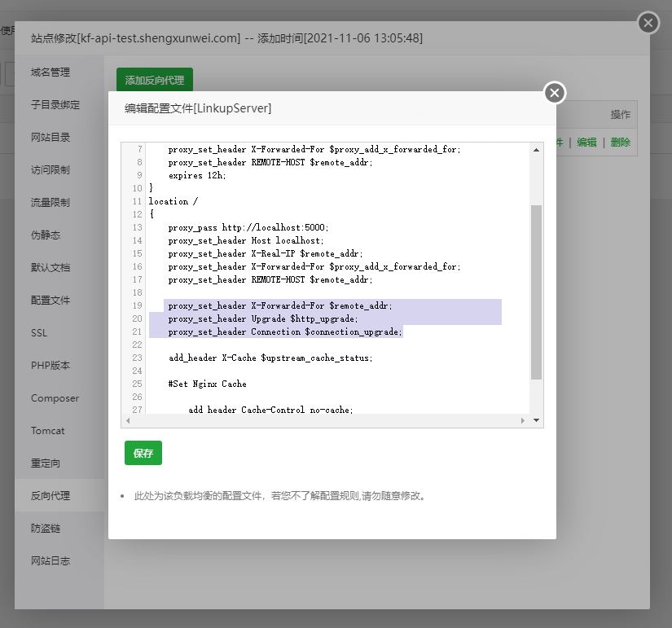
Task: Open 流量限制 (Traffic Limit) settings
Action: pyautogui.click(x=49, y=202)
